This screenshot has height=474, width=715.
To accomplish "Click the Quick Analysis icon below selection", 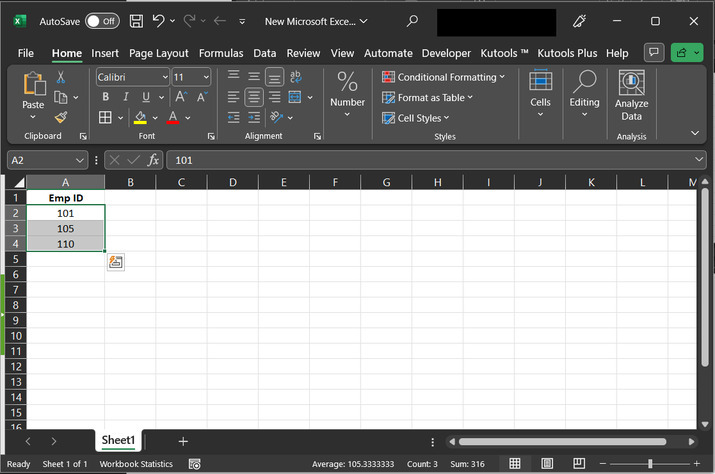I will [116, 262].
